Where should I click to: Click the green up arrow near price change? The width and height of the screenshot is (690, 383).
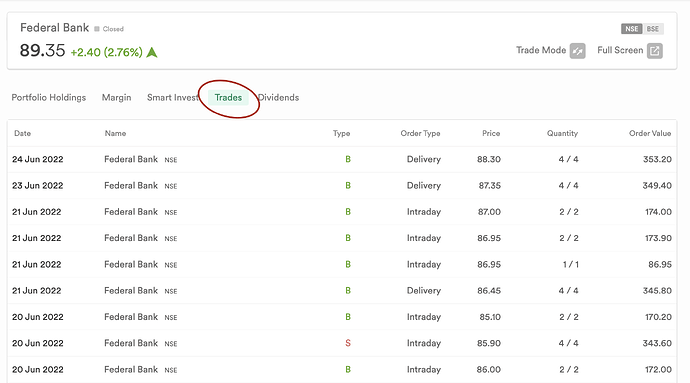152,52
